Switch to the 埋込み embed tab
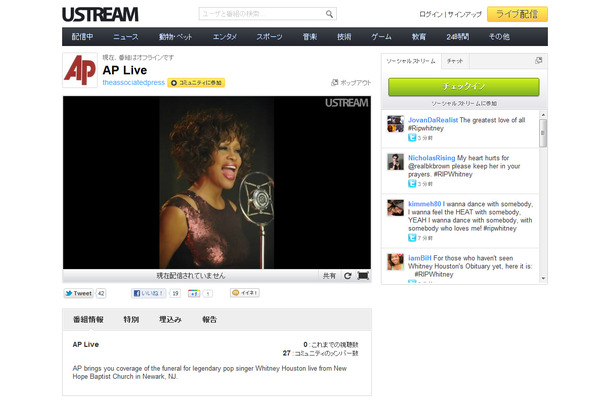The image size is (610, 400). 170,319
